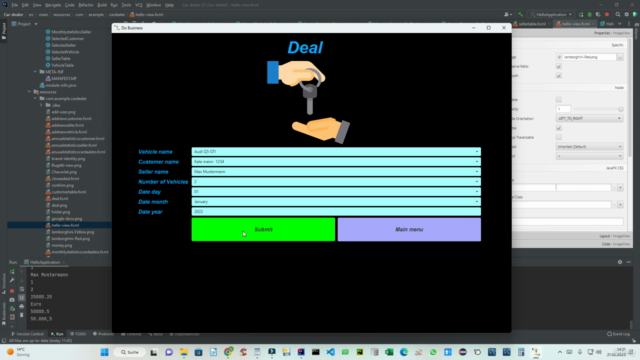Click the camera dump threads icon
The width and height of the screenshot is (640, 360).
pyautogui.click(x=12, y=300)
